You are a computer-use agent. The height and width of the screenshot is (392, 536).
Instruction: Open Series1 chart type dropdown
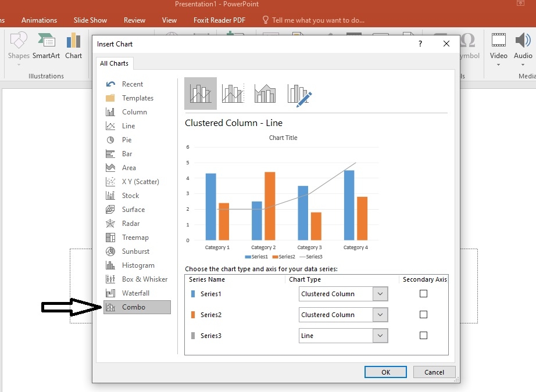click(380, 294)
